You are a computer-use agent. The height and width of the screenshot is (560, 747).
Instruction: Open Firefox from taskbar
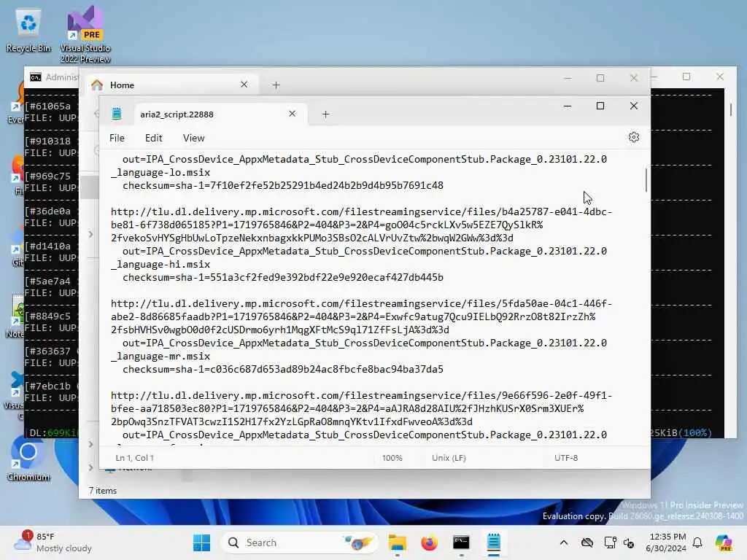pyautogui.click(x=429, y=542)
